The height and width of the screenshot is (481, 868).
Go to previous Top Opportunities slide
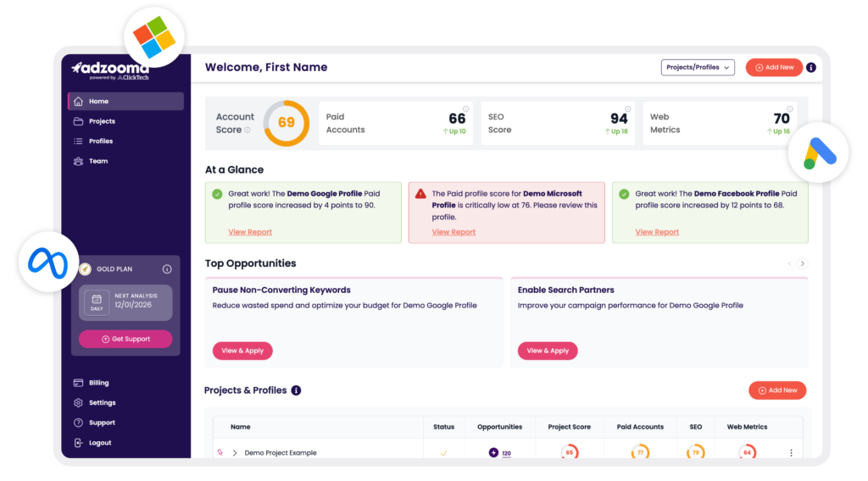[x=789, y=263]
